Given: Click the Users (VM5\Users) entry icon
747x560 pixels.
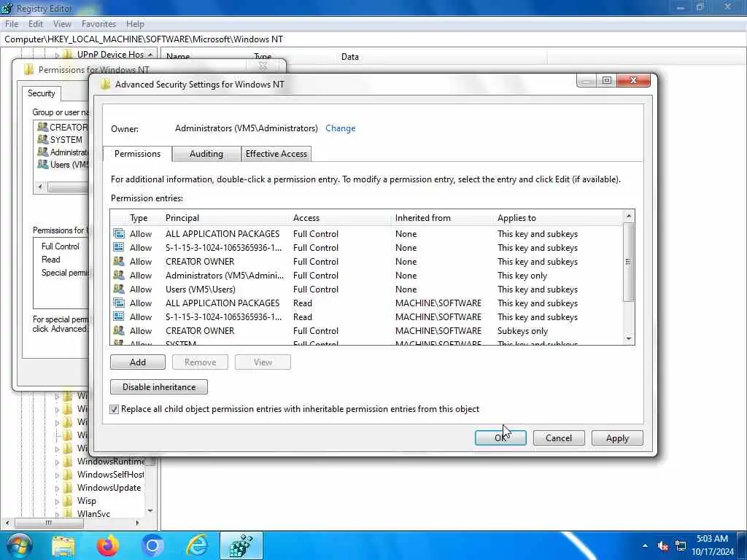Looking at the screenshot, I should [119, 289].
